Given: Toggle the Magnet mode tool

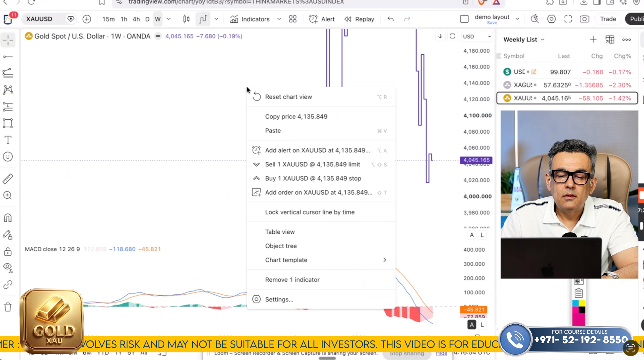Looking at the screenshot, I should click(x=8, y=218).
